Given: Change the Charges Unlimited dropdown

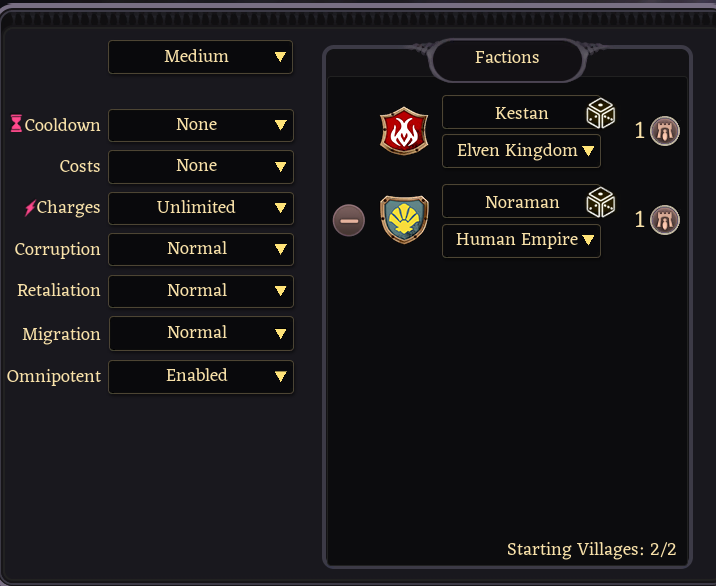Looking at the screenshot, I should tap(200, 208).
